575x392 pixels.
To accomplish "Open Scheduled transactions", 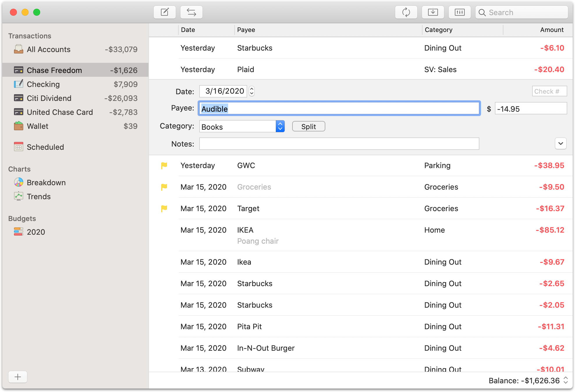I will (75, 147).
